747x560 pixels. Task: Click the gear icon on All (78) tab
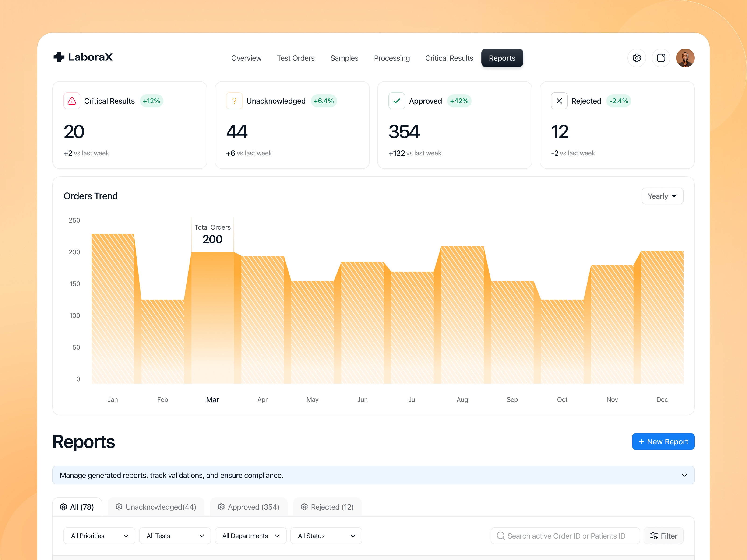pyautogui.click(x=64, y=507)
